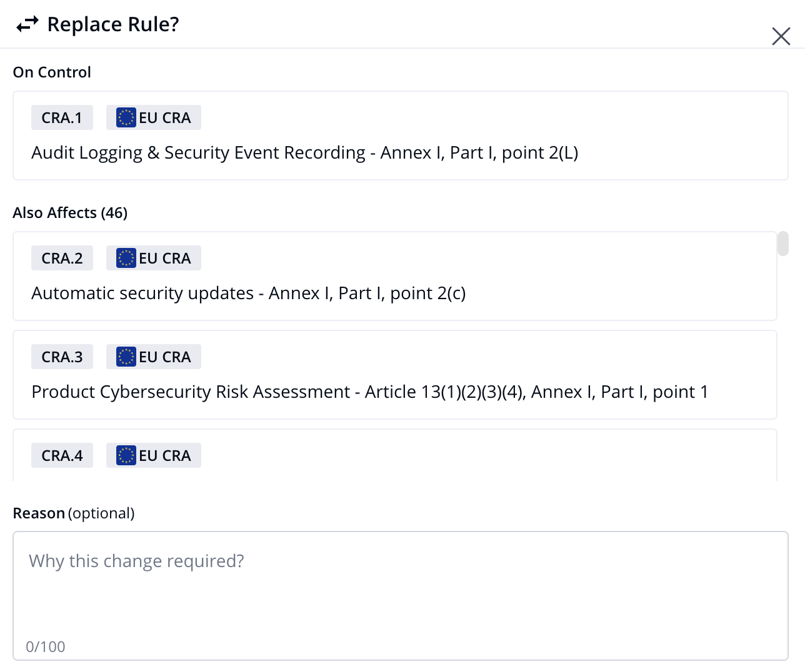Screen dimensions: 805x672
Task: Open the Product Cybersecurity Risk Assessment card
Action: [x=395, y=375]
